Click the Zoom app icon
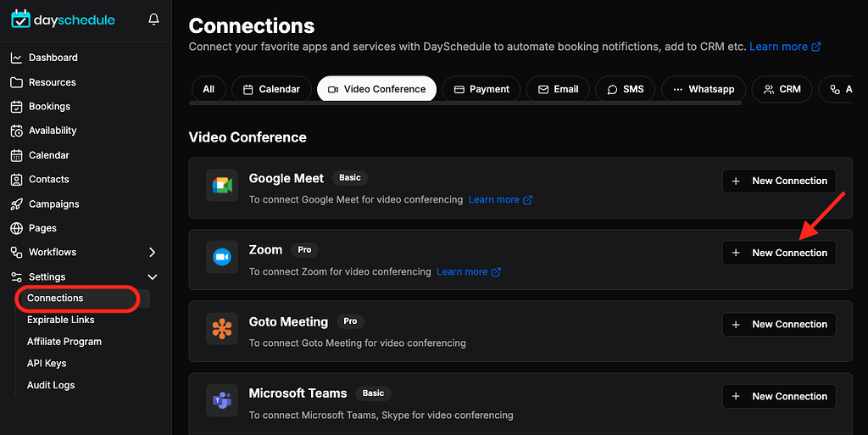The height and width of the screenshot is (435, 868). (x=222, y=257)
